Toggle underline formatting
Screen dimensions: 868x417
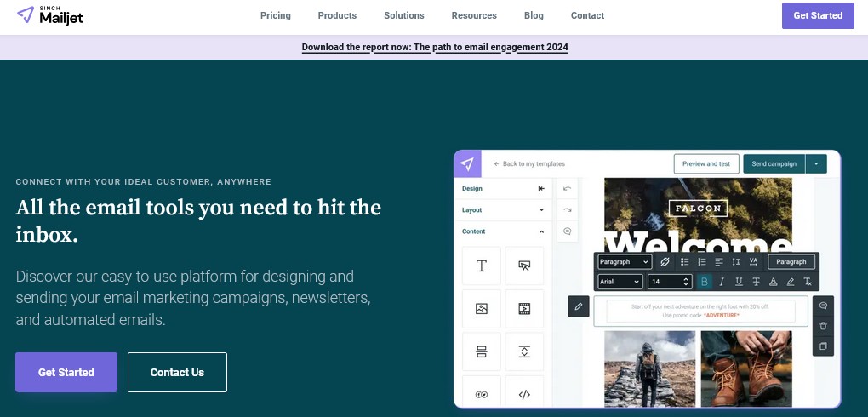tap(739, 282)
